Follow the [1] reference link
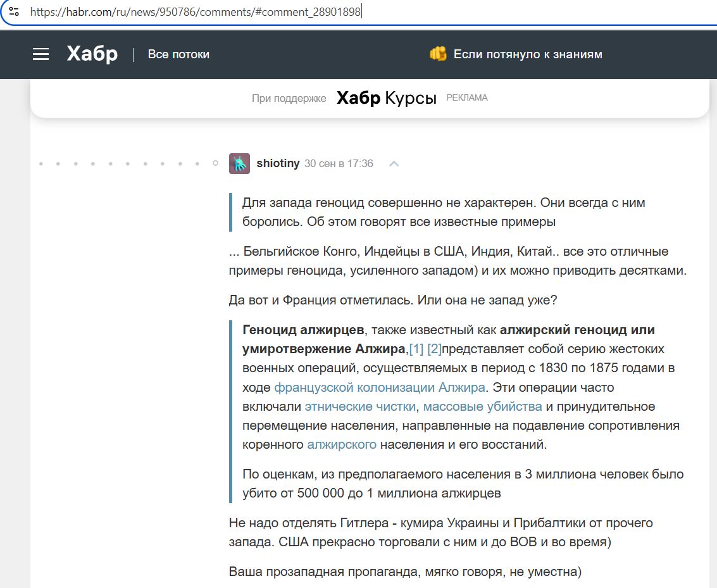This screenshot has height=588, width=717. click(x=416, y=349)
